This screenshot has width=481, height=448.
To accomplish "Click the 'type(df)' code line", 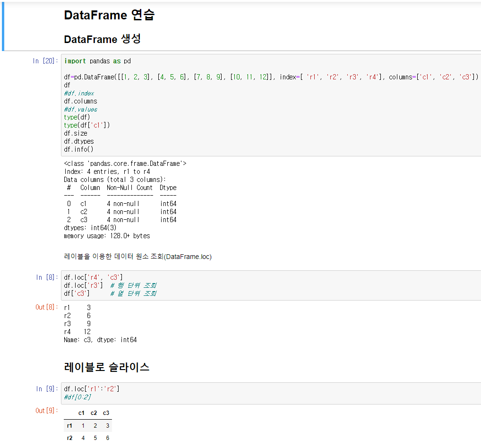I will pyautogui.click(x=77, y=117).
